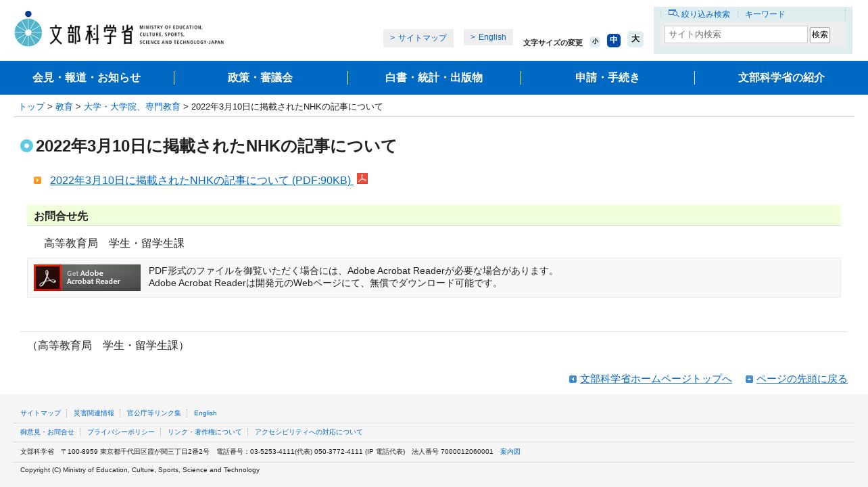This screenshot has width=868, height=487.
Task: Select the キーワード search tab
Action: pyautogui.click(x=765, y=14)
